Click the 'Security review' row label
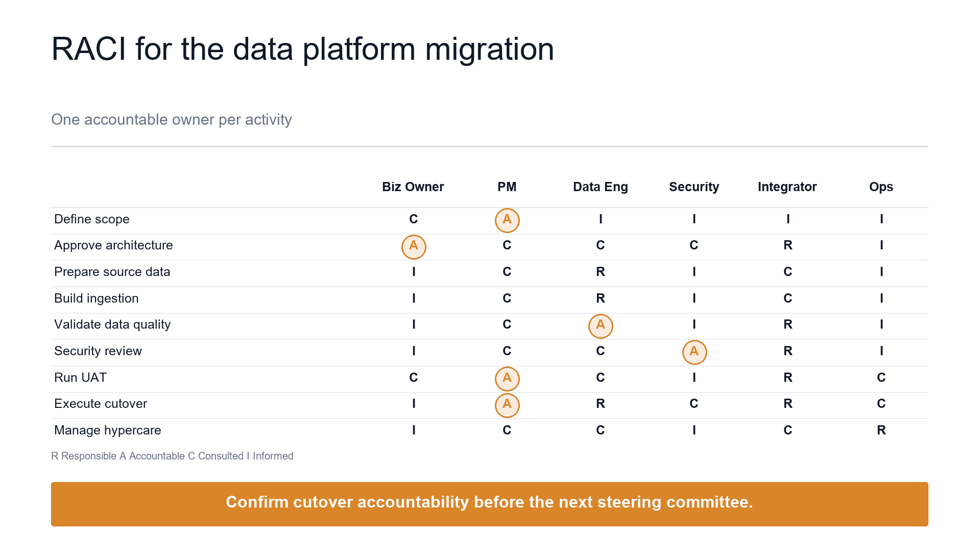 click(98, 351)
